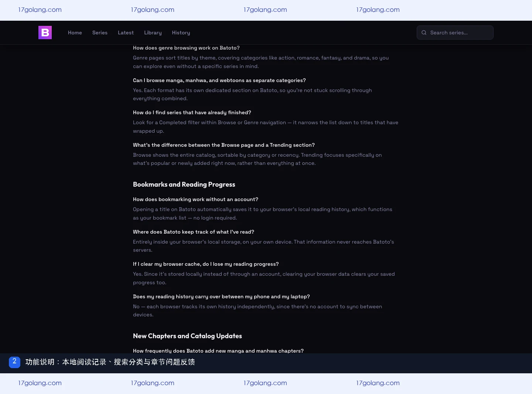Click question on Browse page versus Trending section
Screen dimensions: 532x394
pos(224,145)
